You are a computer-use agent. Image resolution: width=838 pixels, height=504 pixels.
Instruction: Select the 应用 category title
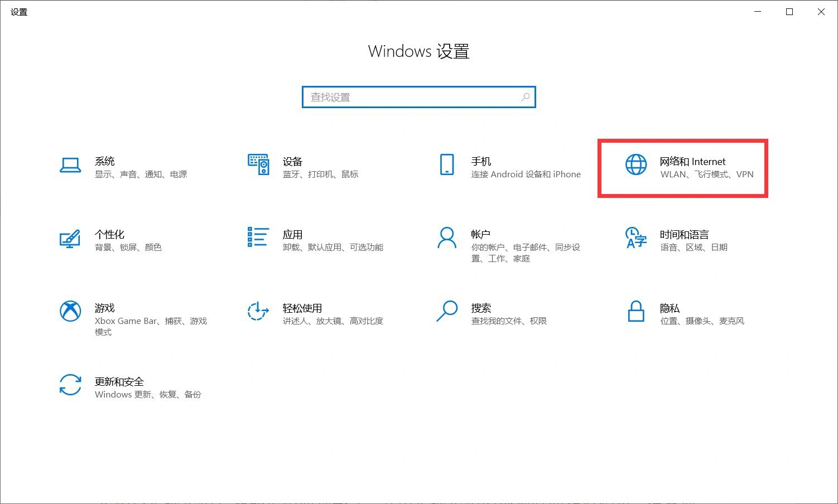pos(292,235)
